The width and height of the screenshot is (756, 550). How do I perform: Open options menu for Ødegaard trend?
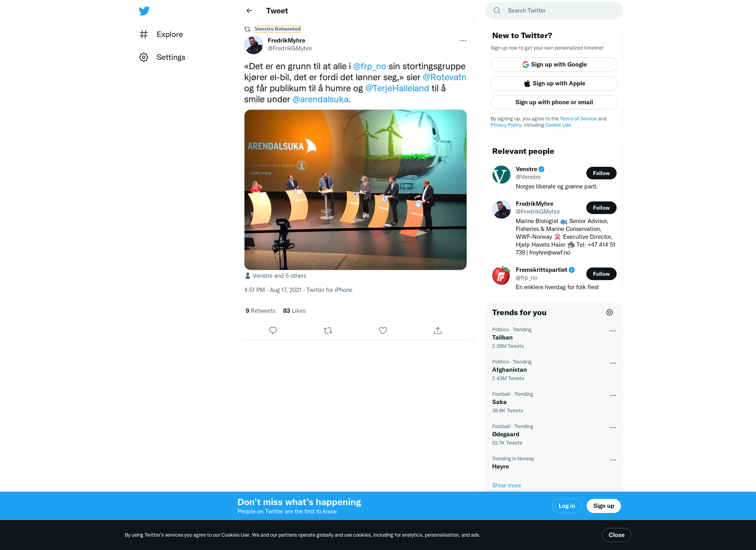613,428
